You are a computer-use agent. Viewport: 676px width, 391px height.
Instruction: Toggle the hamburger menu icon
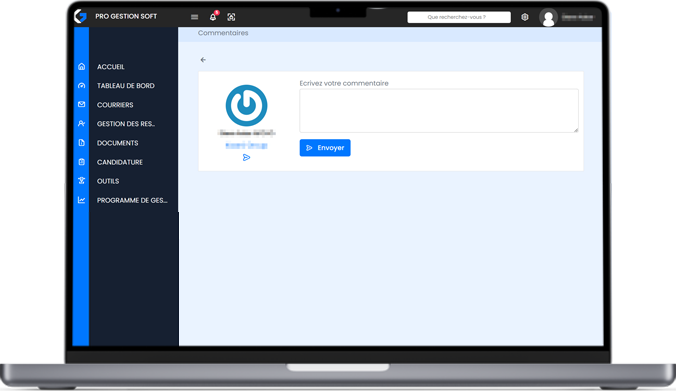[194, 17]
